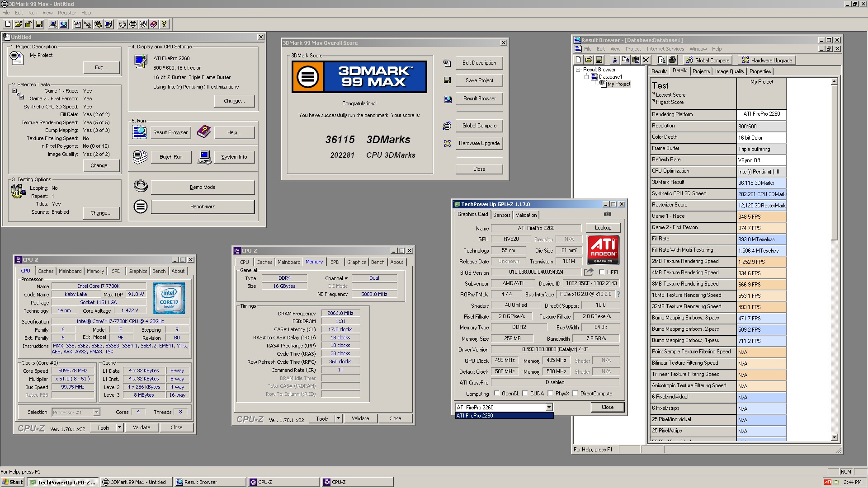Click the Printer icon in Result Browser toolbar
This screenshot has width=868, height=488.
[672, 60]
